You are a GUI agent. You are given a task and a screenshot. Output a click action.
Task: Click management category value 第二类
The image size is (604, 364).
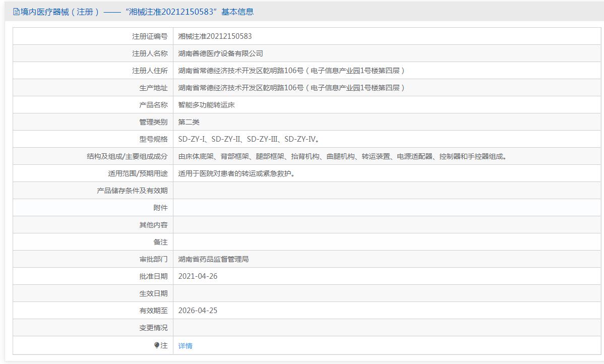[189, 122]
